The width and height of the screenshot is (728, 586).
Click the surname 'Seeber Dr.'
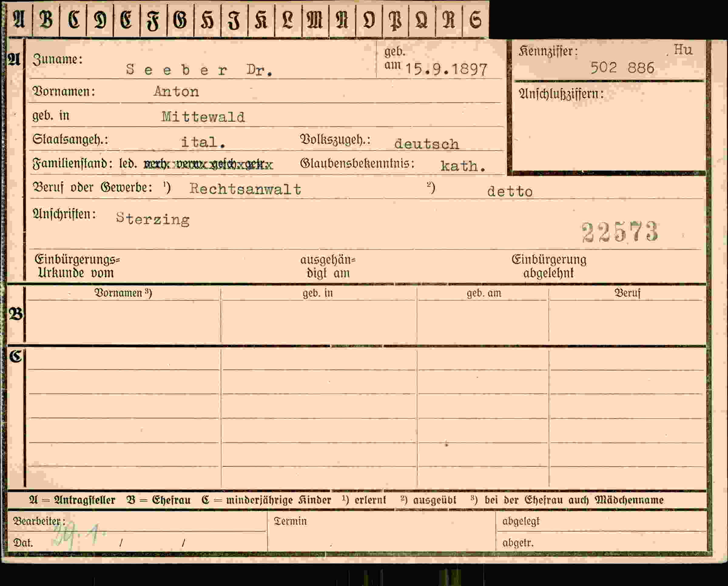(x=199, y=70)
